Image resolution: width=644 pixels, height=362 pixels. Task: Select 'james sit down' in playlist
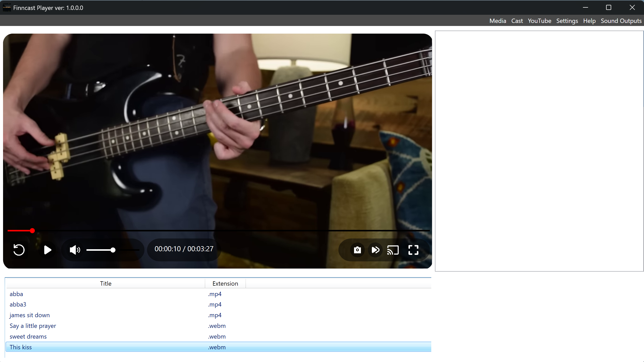pyautogui.click(x=30, y=315)
